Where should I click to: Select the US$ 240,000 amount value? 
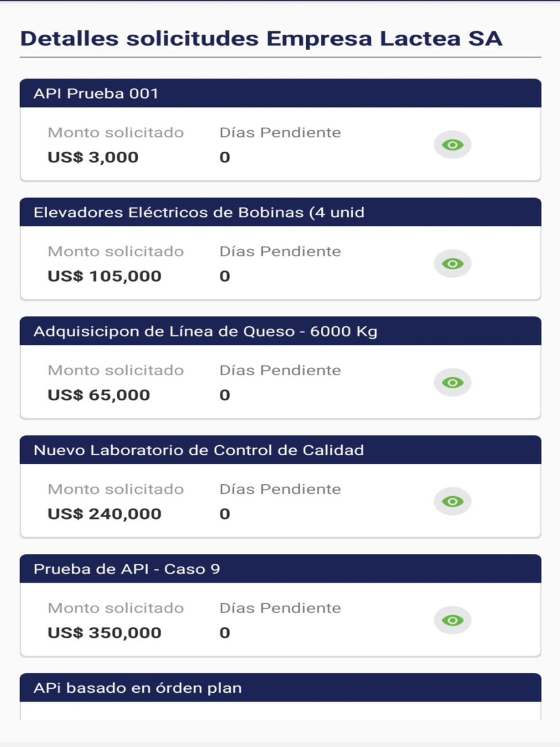click(x=105, y=513)
